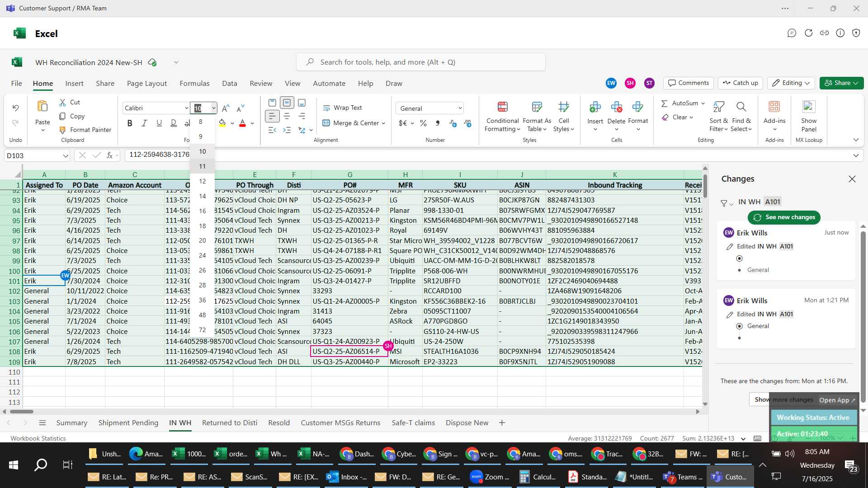This screenshot has height=488, width=868.
Task: Increase font size with the large A icon
Action: (x=226, y=108)
